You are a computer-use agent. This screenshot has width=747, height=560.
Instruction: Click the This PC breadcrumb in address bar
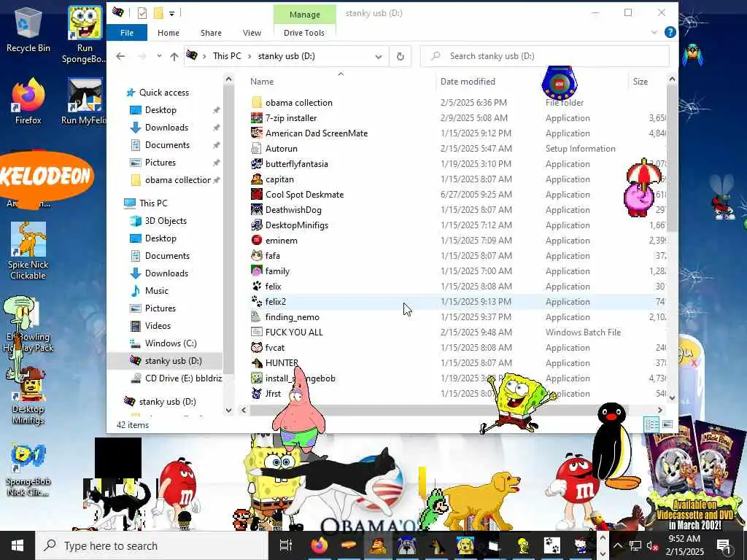tap(227, 56)
